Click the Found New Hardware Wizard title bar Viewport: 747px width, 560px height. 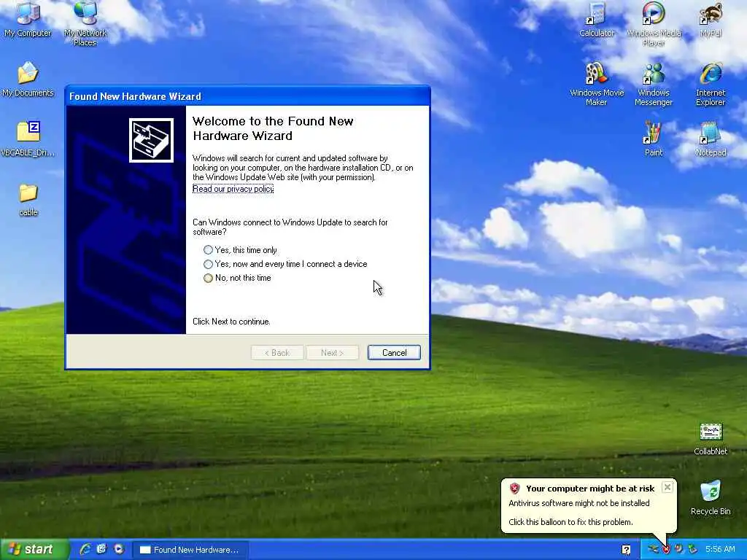pos(248,96)
